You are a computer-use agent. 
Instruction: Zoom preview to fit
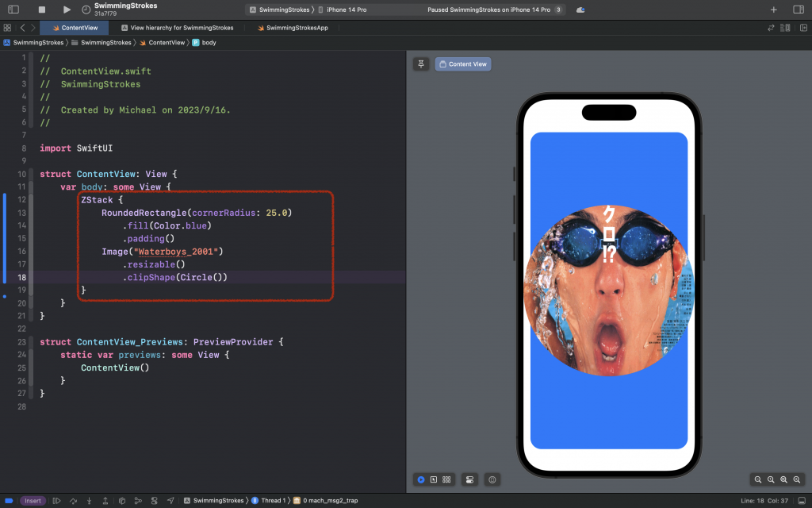pyautogui.click(x=783, y=479)
